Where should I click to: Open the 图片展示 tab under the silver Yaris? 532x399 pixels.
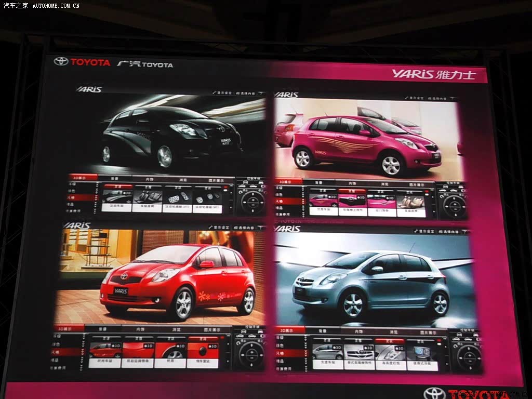coord(428,332)
